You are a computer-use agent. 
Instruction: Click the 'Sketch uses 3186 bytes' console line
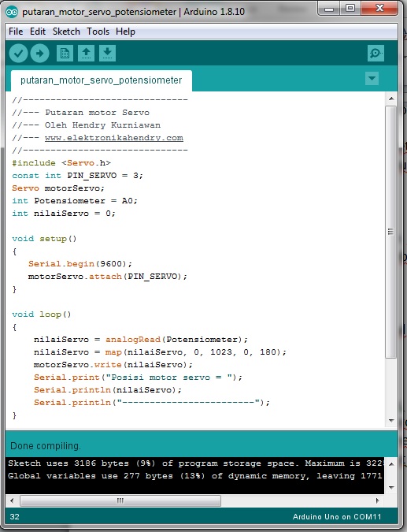[195, 463]
